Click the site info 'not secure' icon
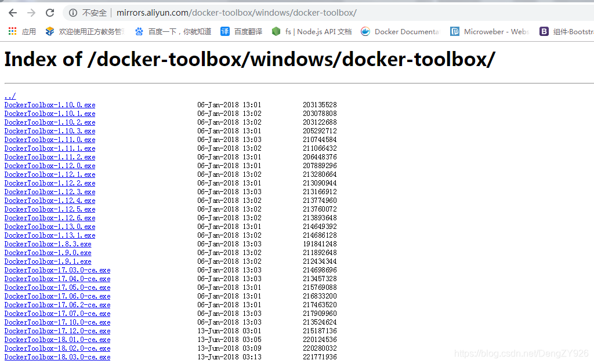This screenshot has width=594, height=364. 73,13
